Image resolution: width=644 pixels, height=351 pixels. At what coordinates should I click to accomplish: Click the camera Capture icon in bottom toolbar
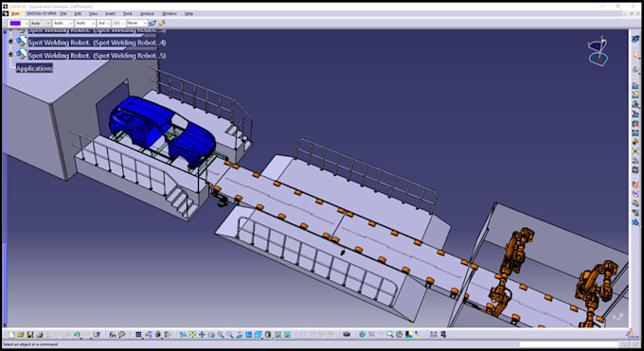pos(347,335)
